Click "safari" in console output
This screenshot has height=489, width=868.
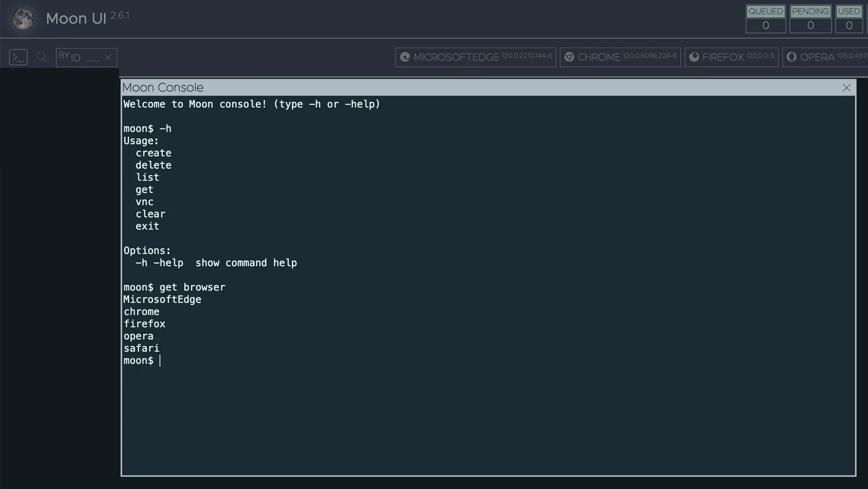click(x=142, y=348)
